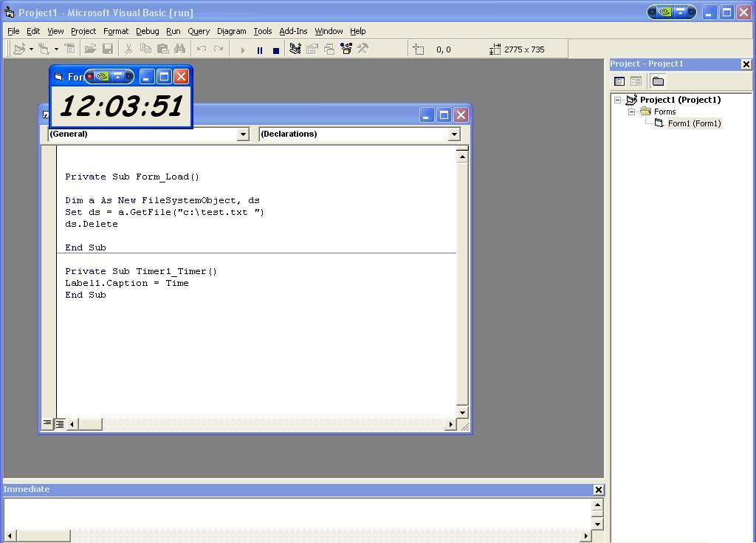Open the Debug menu
Viewport: 756px width, 543px height.
tap(148, 31)
